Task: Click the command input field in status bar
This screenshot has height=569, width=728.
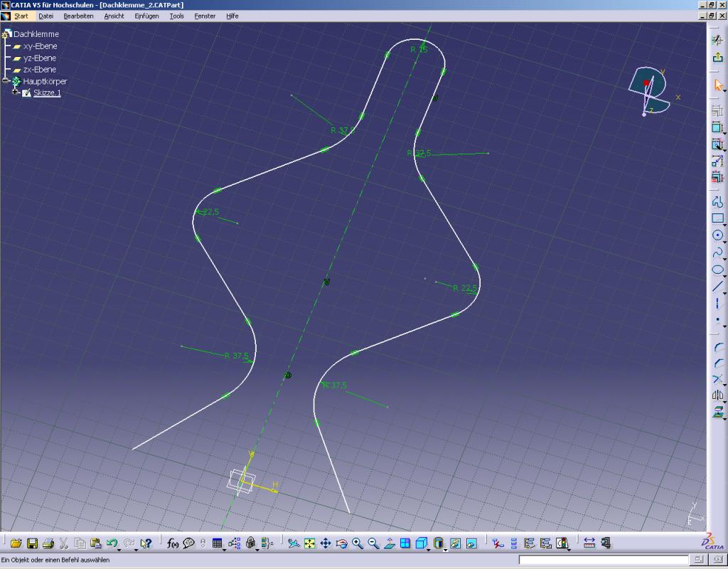Action: (x=603, y=560)
